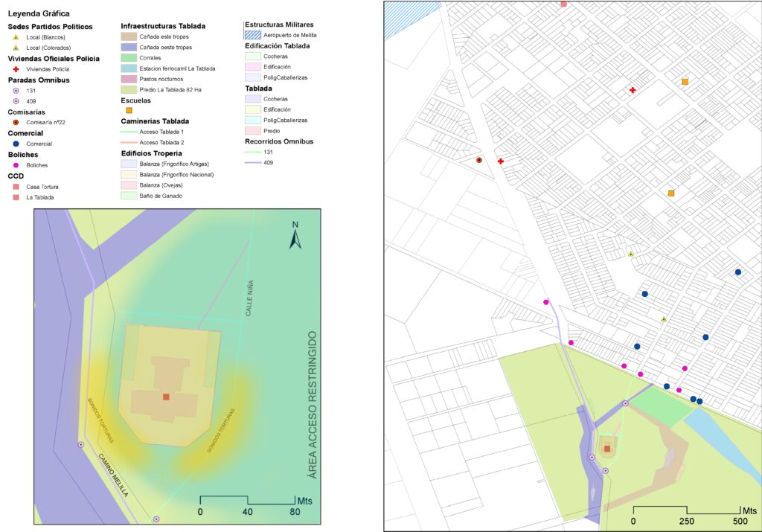
Task: Select the magenta Boliches legend dot
Action: pos(16,164)
